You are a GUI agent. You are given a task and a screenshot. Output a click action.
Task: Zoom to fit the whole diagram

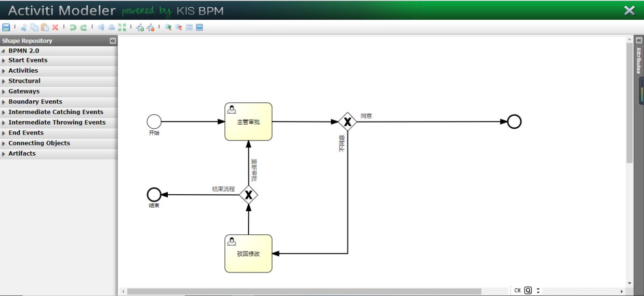tap(199, 28)
